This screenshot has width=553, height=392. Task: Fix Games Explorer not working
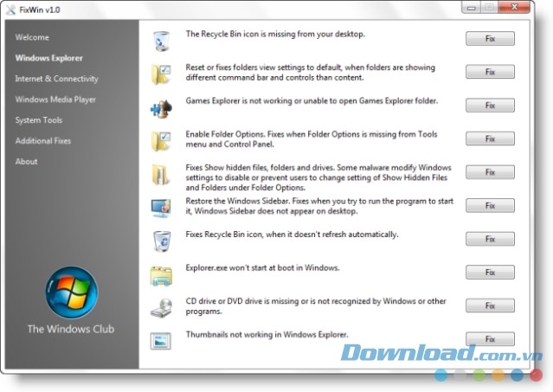[490, 105]
